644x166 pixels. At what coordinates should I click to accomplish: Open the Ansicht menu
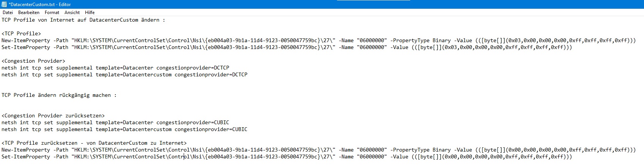tap(72, 13)
